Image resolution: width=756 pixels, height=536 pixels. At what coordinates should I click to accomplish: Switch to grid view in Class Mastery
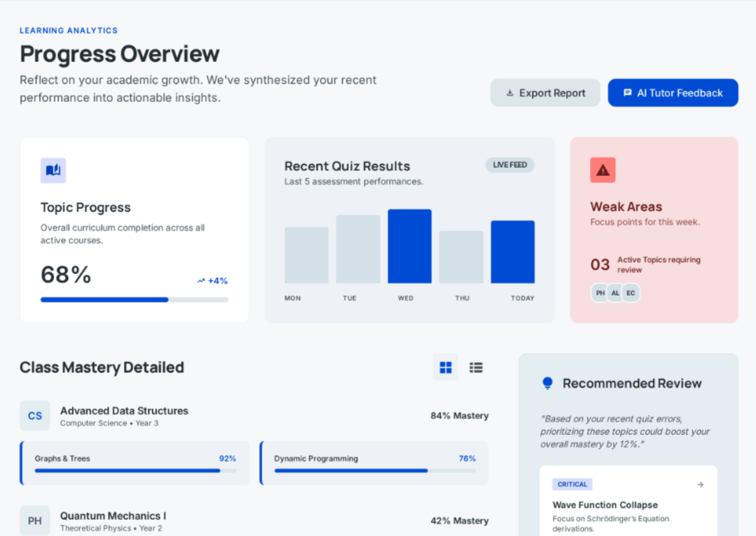tap(445, 368)
